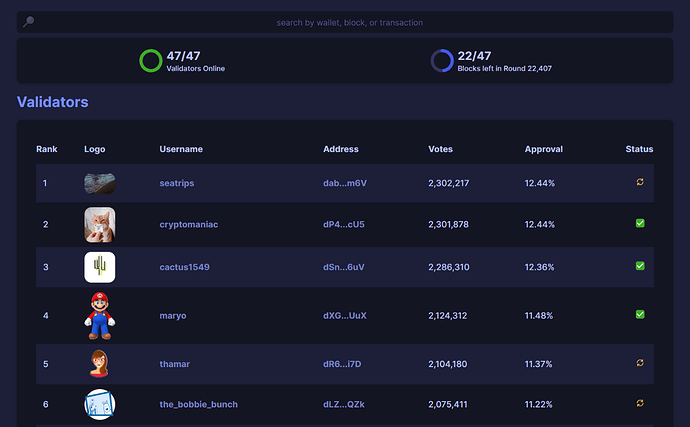Click the green Validators Online ring
The width and height of the screenshot is (690, 427).
pos(150,61)
